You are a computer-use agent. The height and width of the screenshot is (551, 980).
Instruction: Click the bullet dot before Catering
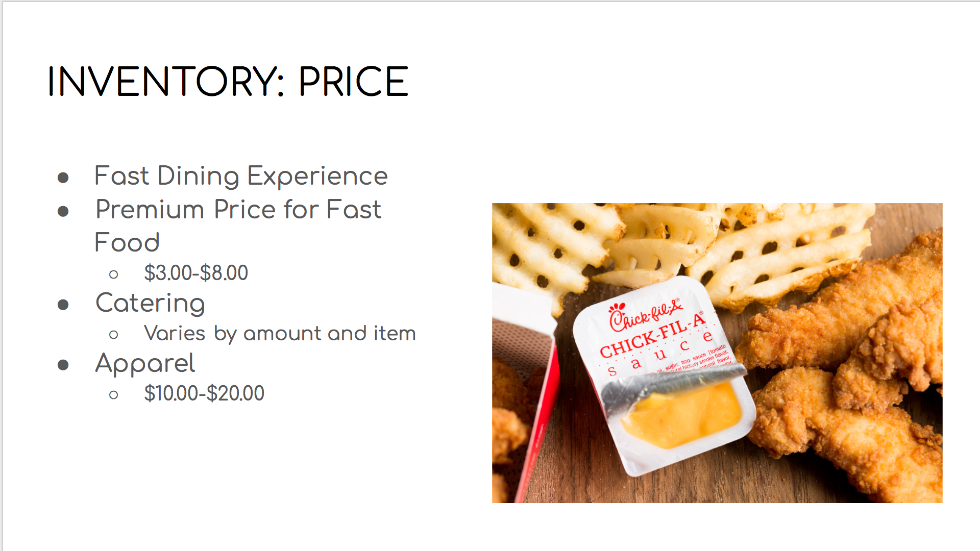(x=63, y=305)
